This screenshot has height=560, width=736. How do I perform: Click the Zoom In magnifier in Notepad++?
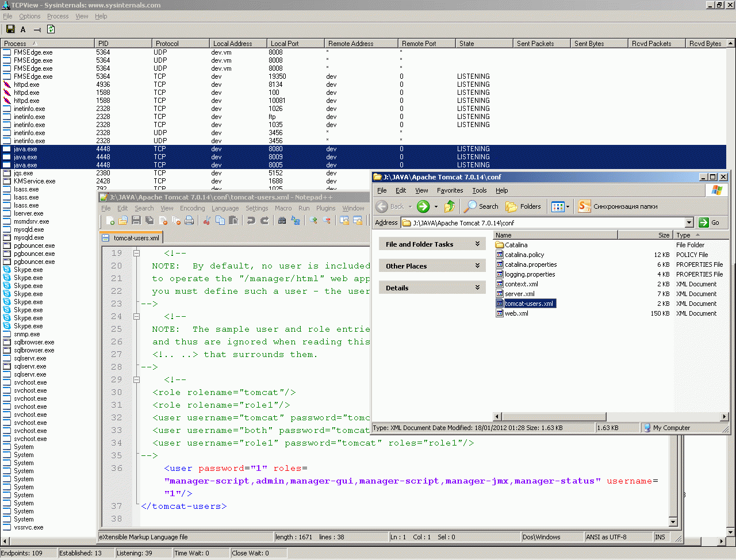[313, 220]
